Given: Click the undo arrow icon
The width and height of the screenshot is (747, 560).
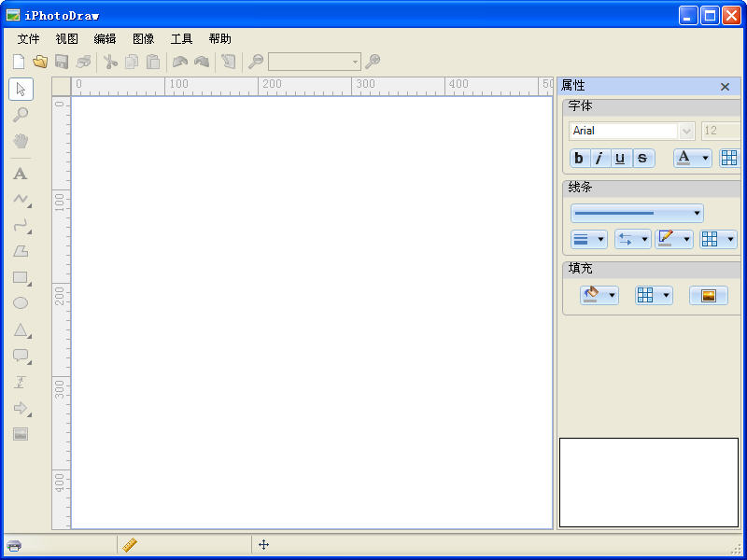Looking at the screenshot, I should click(179, 62).
